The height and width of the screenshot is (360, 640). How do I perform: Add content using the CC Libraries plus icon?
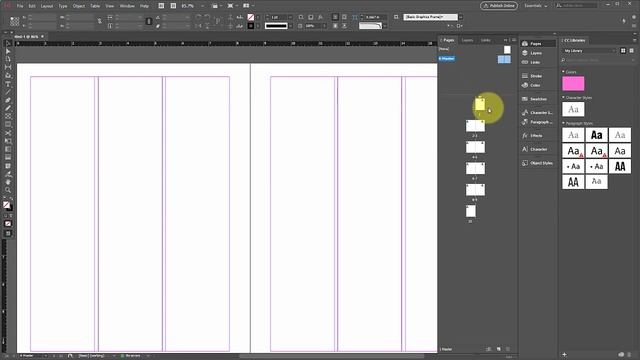[x=564, y=354]
